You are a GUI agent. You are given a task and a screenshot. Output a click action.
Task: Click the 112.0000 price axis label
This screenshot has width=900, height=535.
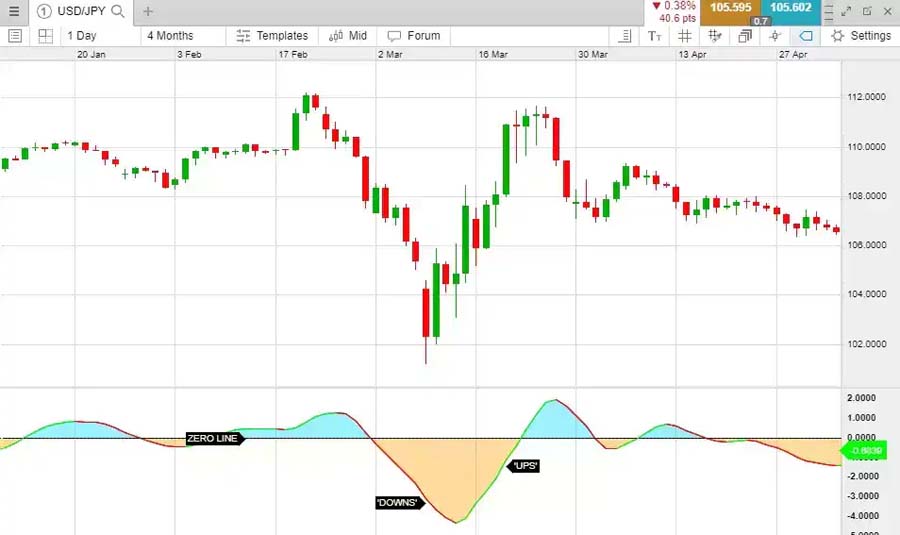click(x=866, y=97)
